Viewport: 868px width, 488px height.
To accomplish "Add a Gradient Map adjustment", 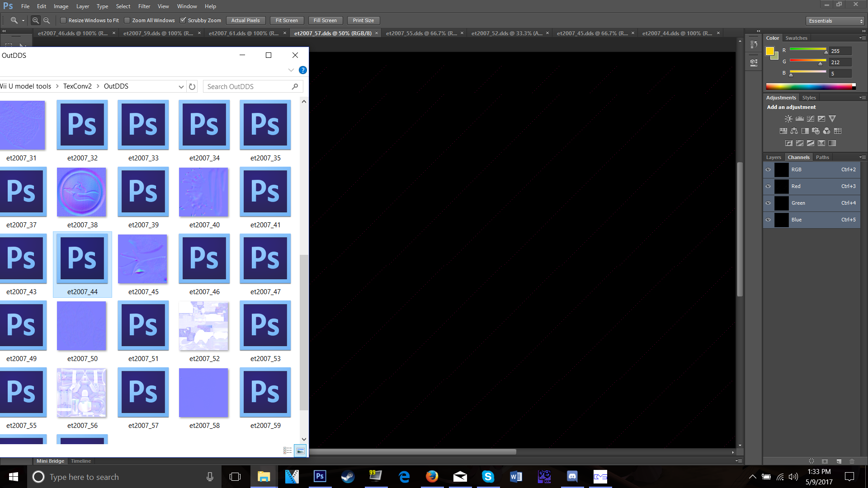I will 832,143.
